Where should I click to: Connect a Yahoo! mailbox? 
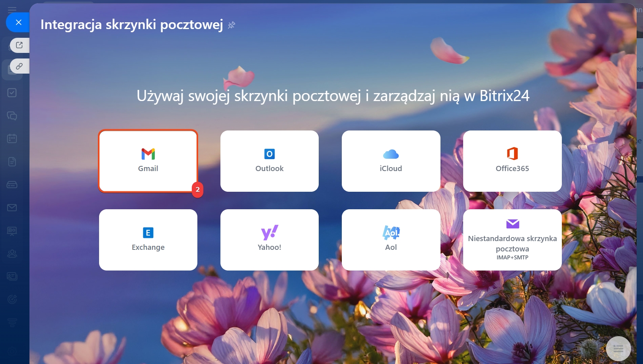[269, 240]
